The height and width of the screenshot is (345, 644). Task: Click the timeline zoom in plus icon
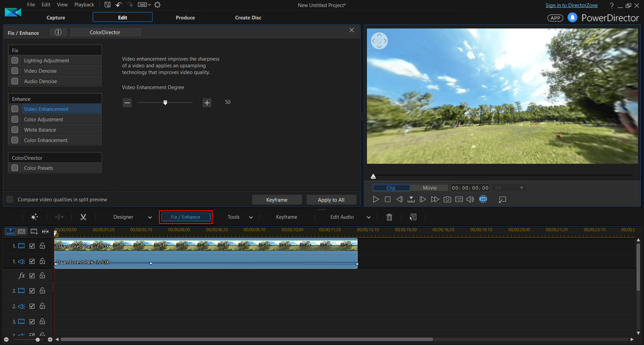coord(50,340)
